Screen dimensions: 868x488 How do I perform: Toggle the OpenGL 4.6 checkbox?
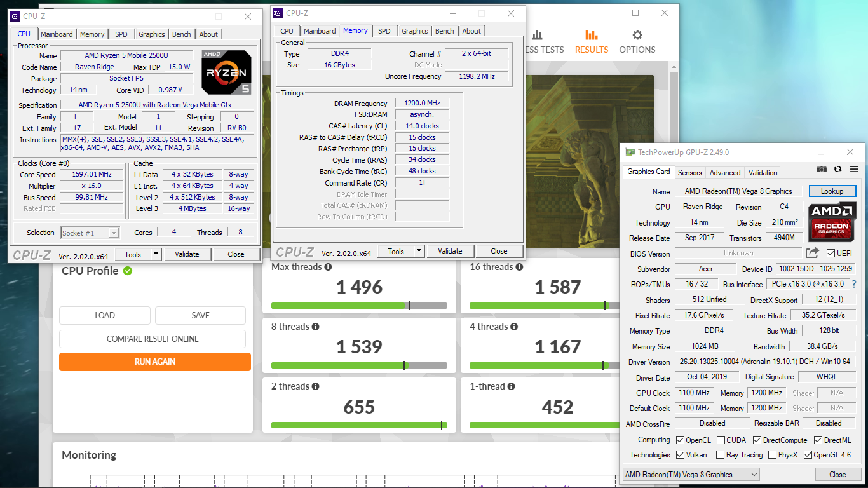click(808, 455)
